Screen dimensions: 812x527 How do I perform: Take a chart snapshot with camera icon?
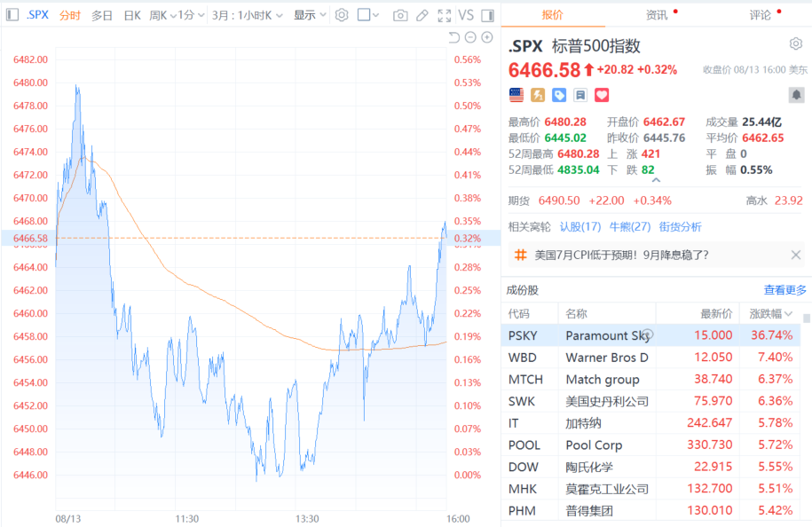[399, 16]
